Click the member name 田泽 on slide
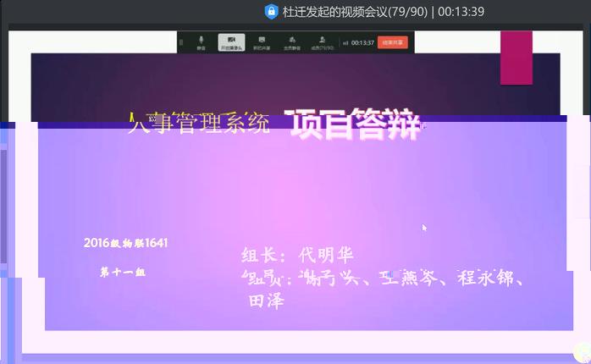The height and width of the screenshot is (364, 591). click(266, 301)
